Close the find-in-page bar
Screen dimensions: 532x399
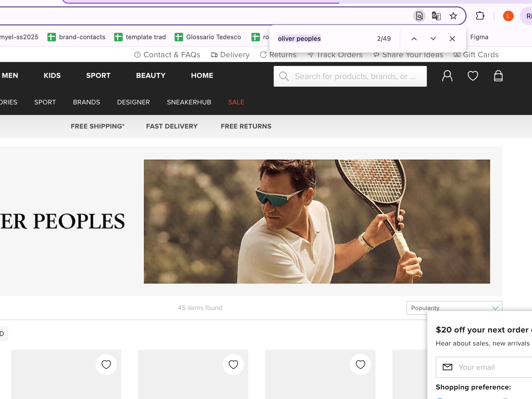click(x=452, y=39)
